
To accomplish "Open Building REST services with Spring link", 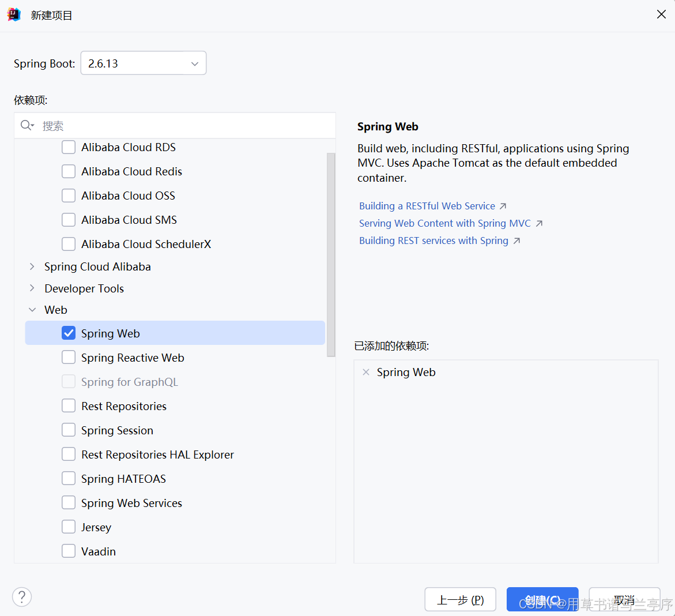I will point(433,241).
